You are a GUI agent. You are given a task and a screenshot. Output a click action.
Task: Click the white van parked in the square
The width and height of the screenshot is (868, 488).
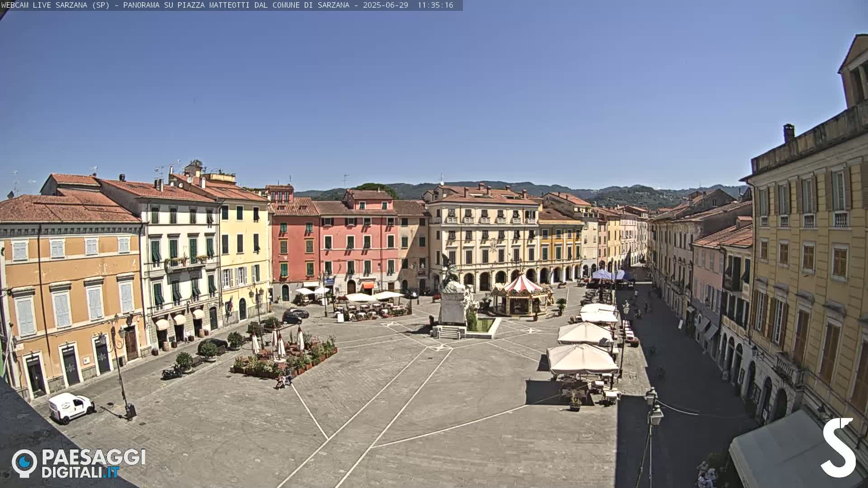point(71,408)
